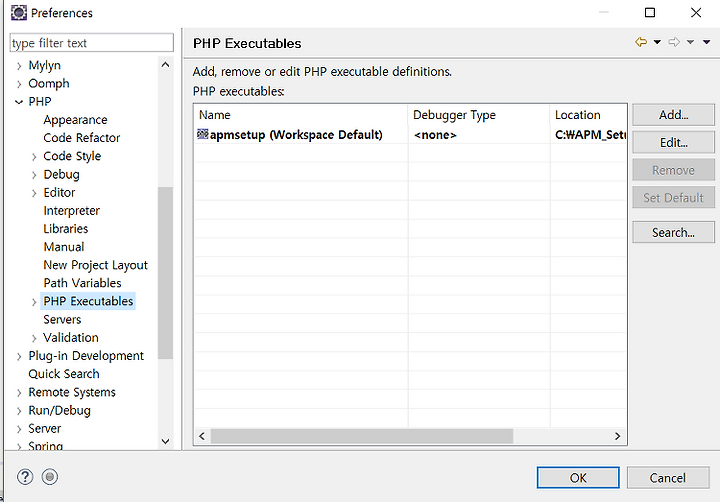Sort by the Name column header
Screen dimensions: 720x502
coord(301,115)
